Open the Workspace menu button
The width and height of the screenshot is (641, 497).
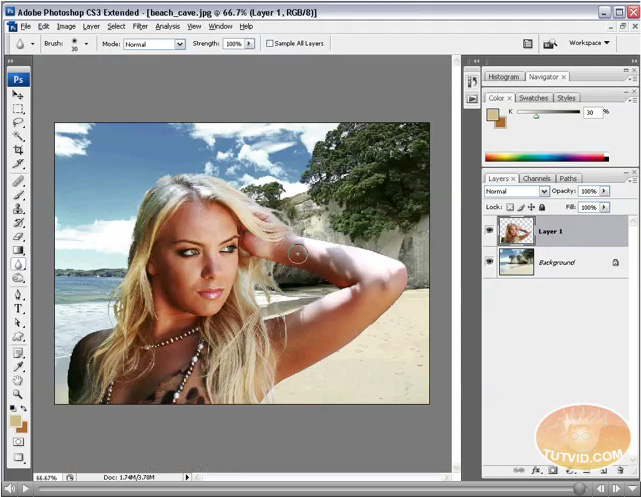coord(589,43)
